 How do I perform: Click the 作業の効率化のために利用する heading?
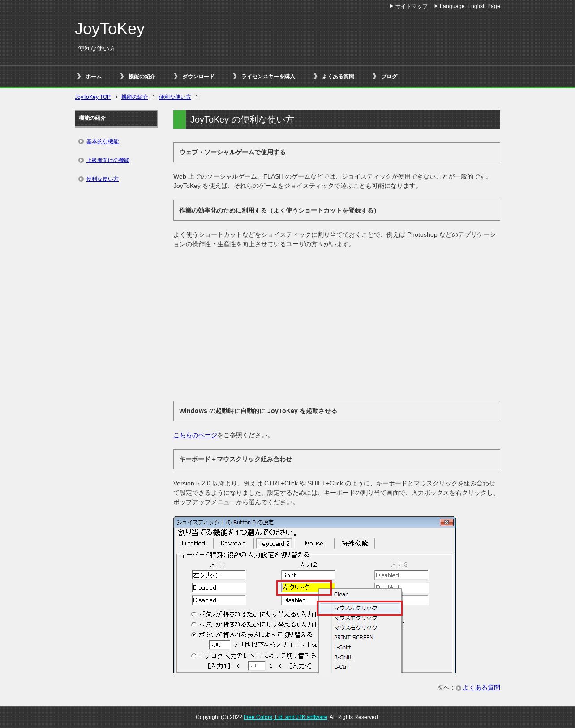tap(337, 210)
